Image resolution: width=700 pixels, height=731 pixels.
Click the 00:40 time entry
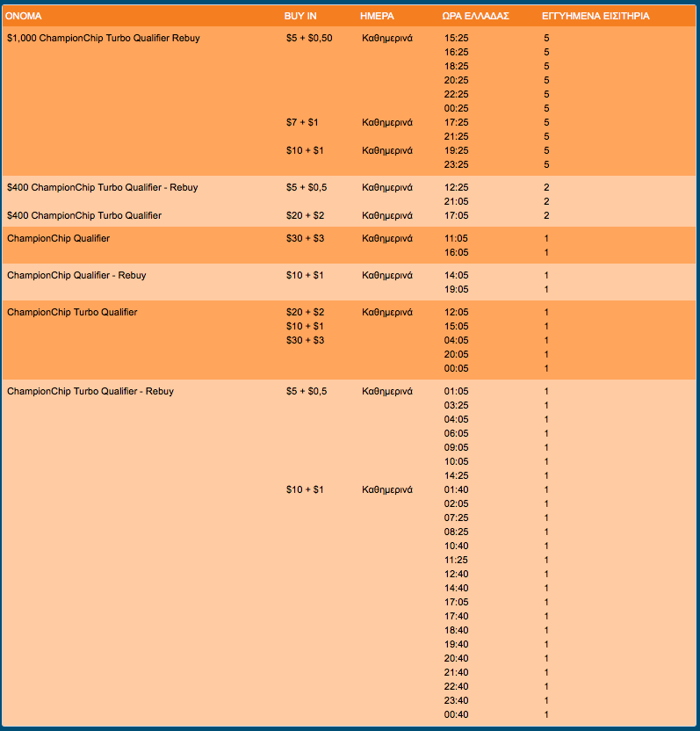[456, 714]
